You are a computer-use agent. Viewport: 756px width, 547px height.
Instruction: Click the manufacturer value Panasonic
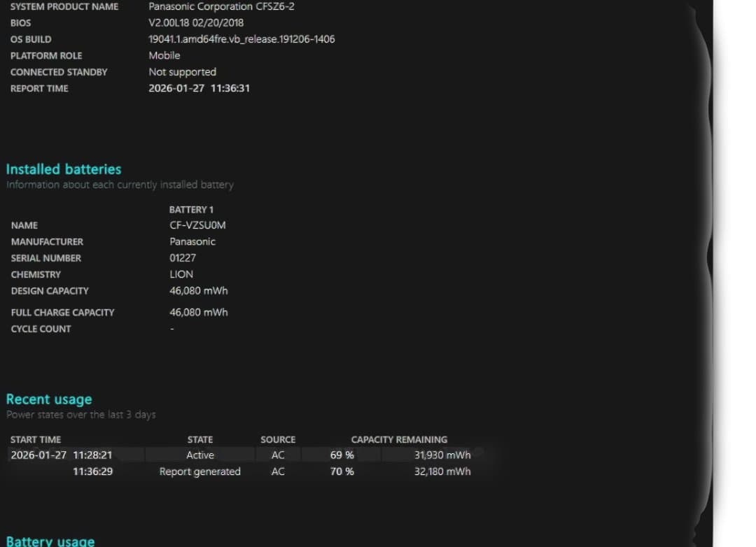192,241
